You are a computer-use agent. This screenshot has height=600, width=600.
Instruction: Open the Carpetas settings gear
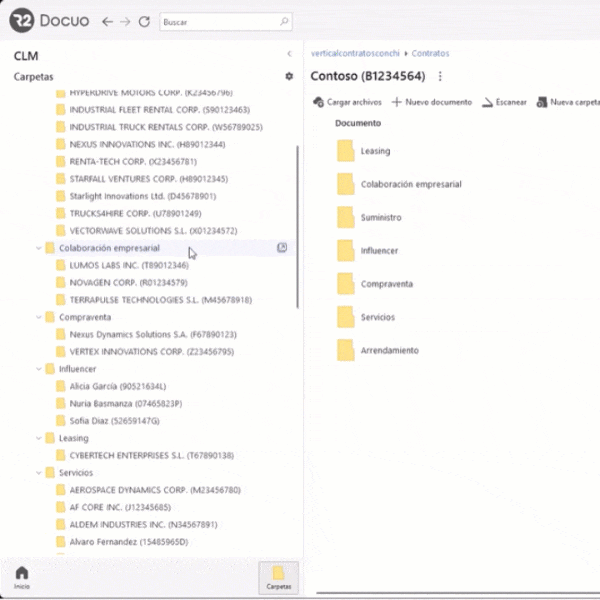click(x=289, y=76)
